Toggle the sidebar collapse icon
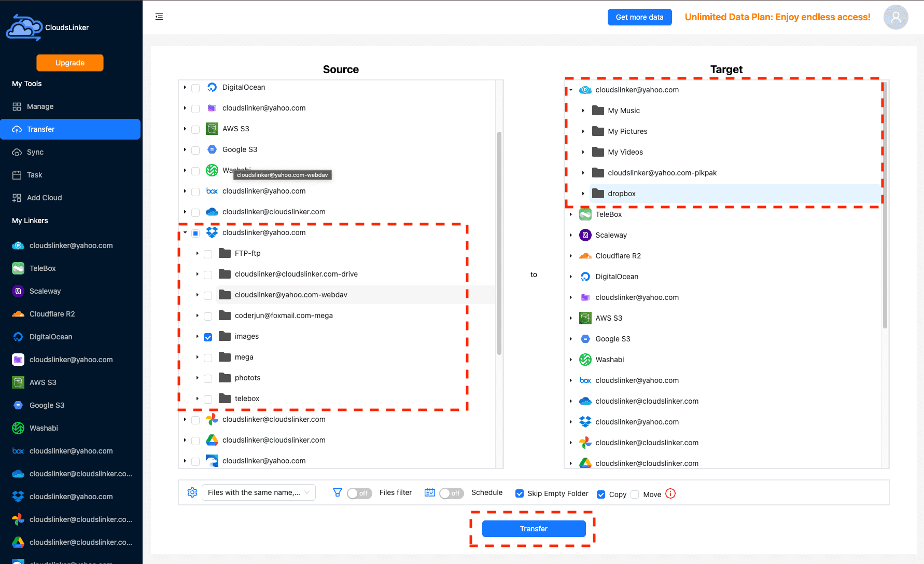This screenshot has width=924, height=564. tap(159, 17)
